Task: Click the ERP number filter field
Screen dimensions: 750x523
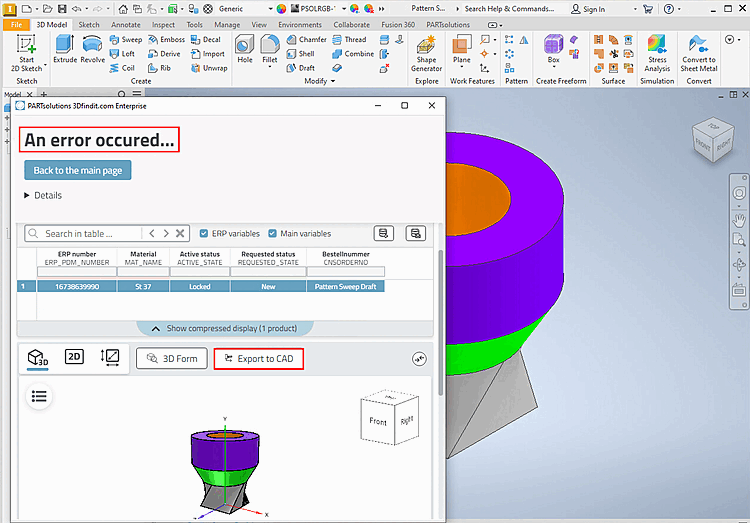Action: tap(77, 272)
